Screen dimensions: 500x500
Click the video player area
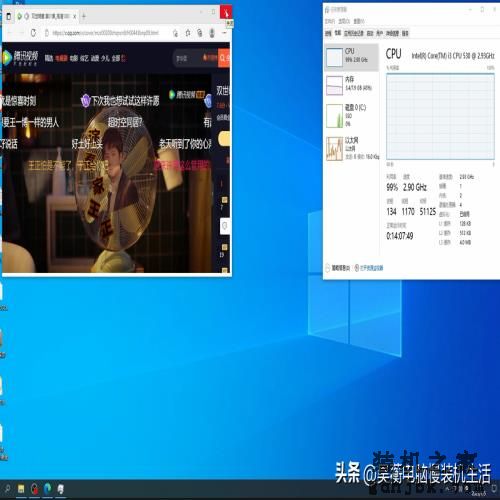click(x=107, y=172)
